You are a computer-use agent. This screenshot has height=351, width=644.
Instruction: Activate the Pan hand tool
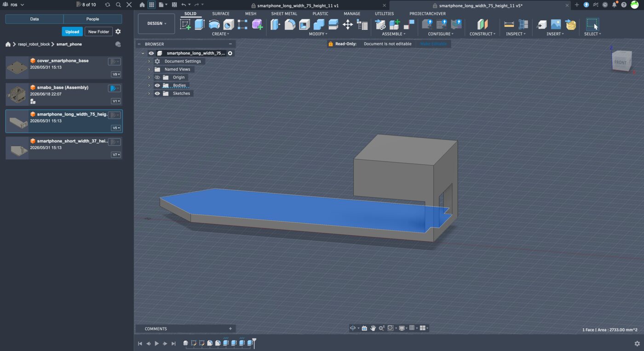pos(373,328)
